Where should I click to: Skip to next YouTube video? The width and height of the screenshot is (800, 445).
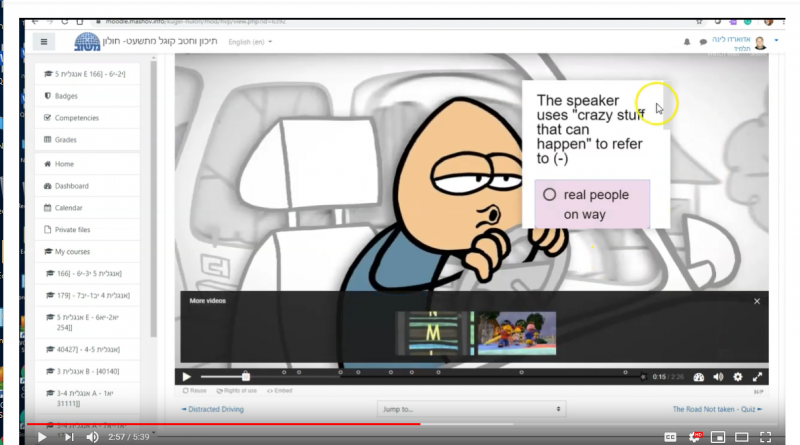[69, 437]
